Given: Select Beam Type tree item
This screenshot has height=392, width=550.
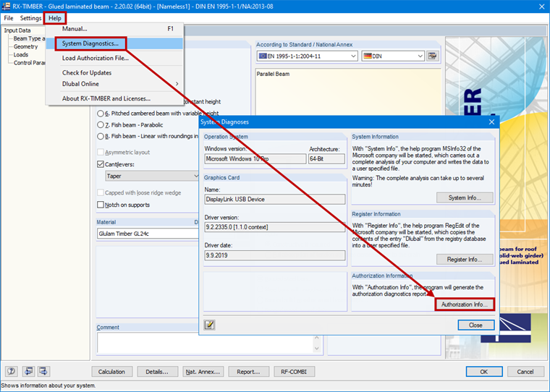Looking at the screenshot, I should [29, 38].
